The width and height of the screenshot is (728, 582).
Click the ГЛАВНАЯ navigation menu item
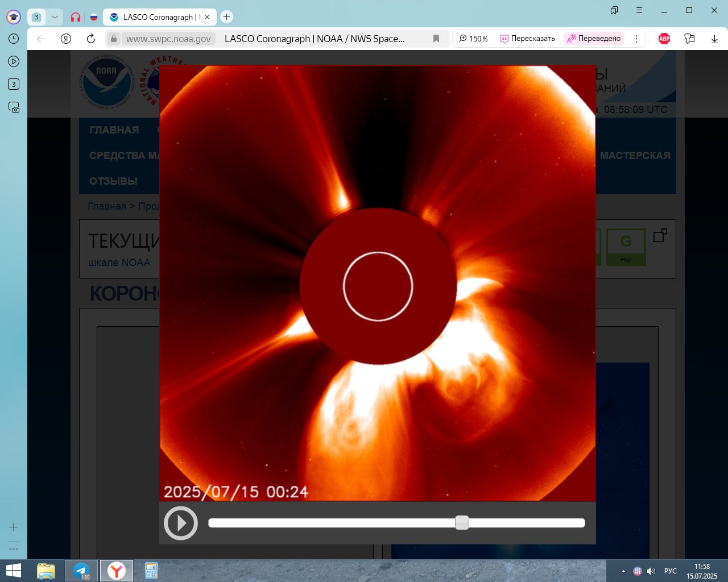(x=114, y=130)
